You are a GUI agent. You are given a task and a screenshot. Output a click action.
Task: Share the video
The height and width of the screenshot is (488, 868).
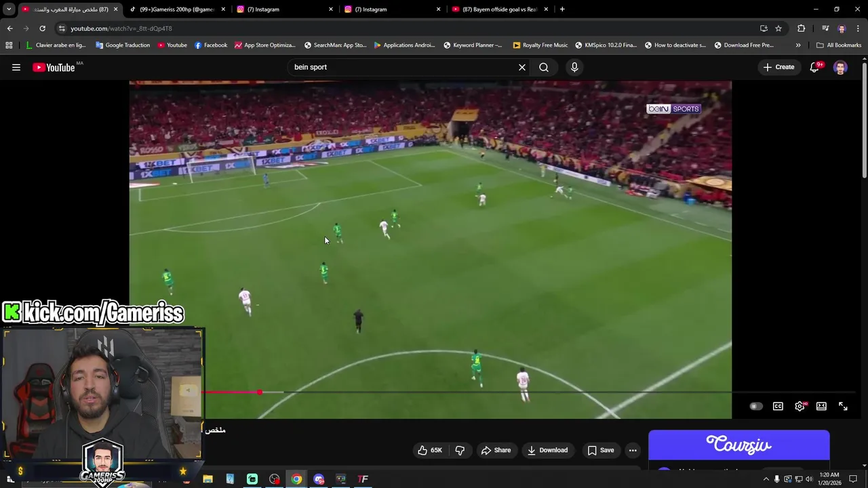pyautogui.click(x=496, y=450)
